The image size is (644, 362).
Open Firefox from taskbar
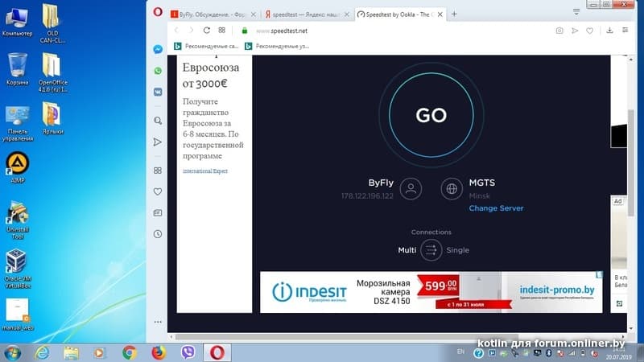click(x=159, y=352)
